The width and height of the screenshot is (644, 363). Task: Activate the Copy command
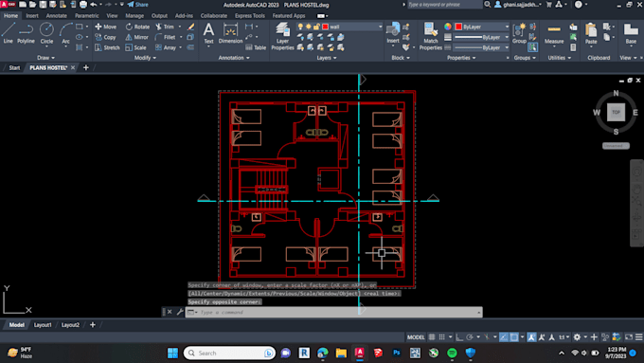click(x=105, y=37)
